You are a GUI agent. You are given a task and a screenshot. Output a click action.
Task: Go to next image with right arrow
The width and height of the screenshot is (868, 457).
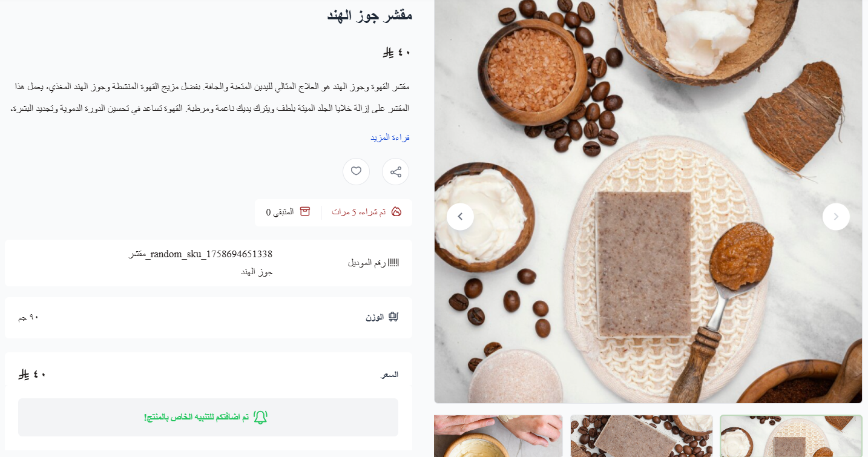coord(836,217)
